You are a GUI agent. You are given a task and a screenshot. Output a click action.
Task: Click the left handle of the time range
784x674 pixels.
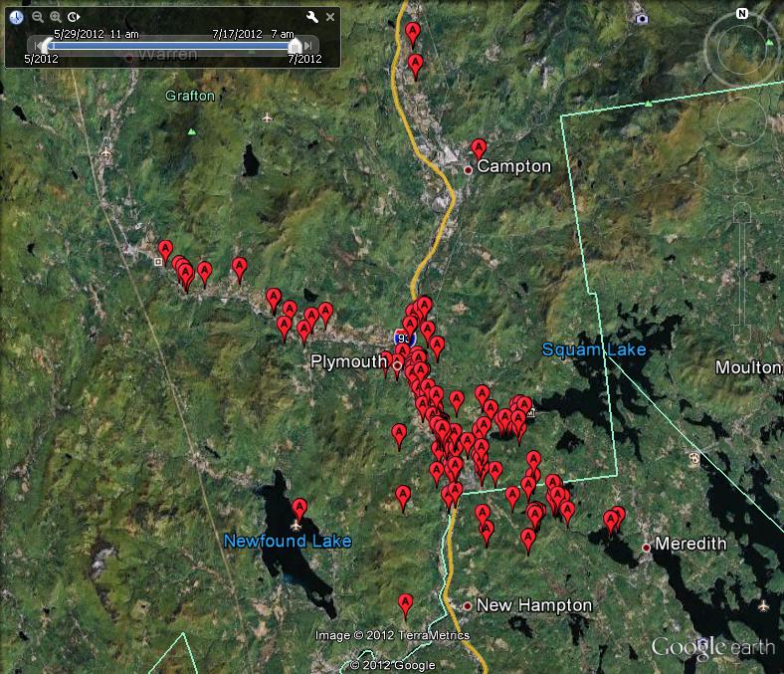click(x=49, y=46)
